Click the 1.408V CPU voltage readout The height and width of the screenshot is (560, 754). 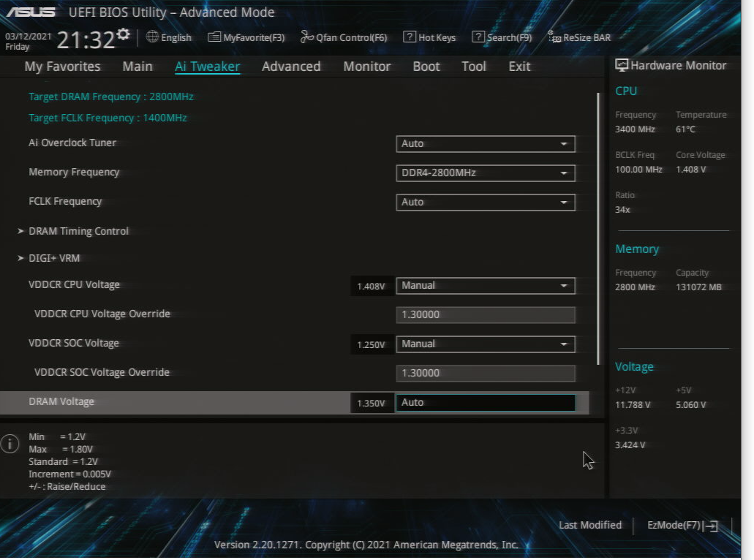coord(371,287)
